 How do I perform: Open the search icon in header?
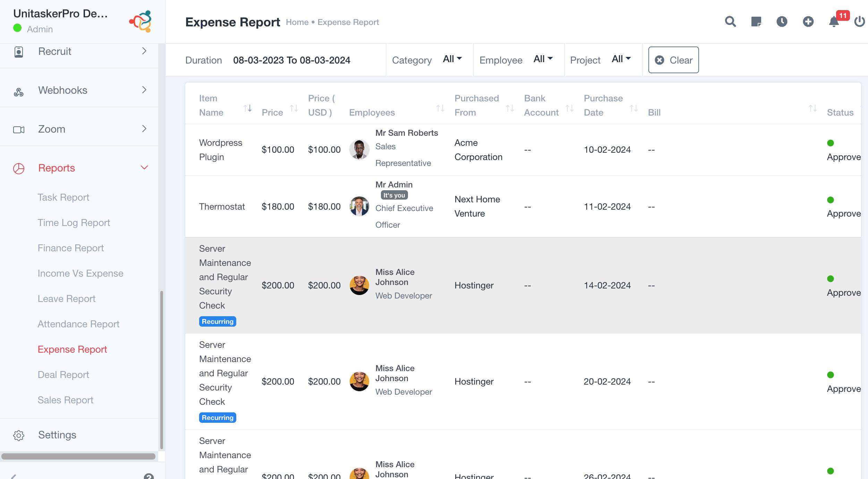[x=731, y=22]
